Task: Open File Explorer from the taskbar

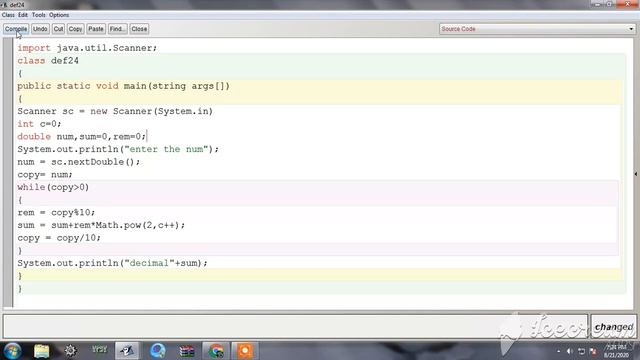Action: point(41,351)
